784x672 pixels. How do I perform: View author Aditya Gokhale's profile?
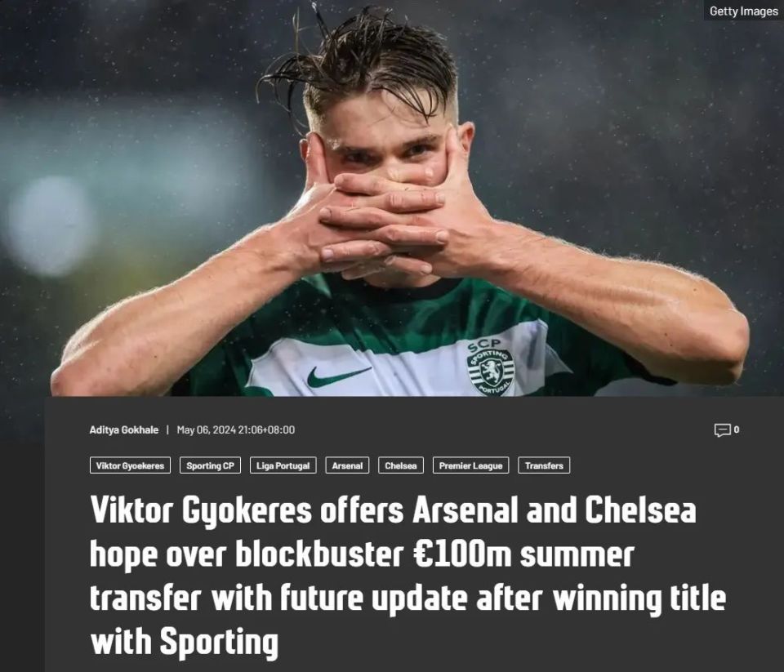[124, 430]
